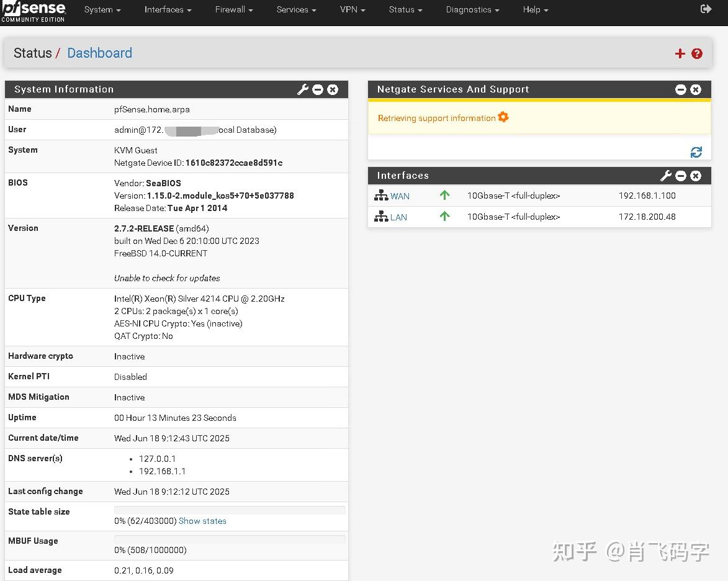Screen dimensions: 728x581
Task: Click the Show states link
Action: tap(202, 521)
